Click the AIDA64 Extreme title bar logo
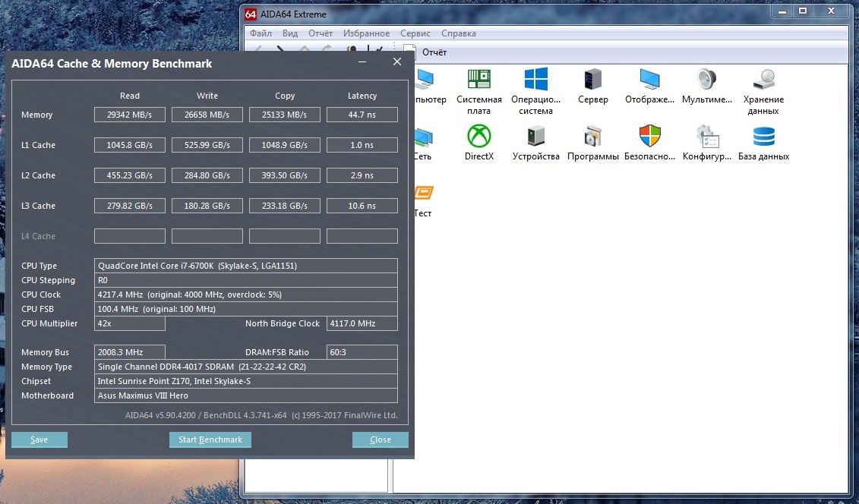This screenshot has width=859, height=504. [251, 14]
